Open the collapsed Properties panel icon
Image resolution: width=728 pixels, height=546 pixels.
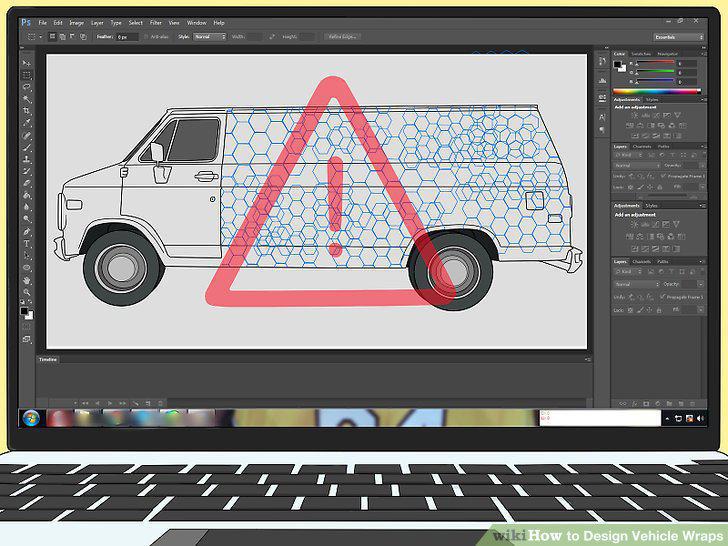point(602,98)
